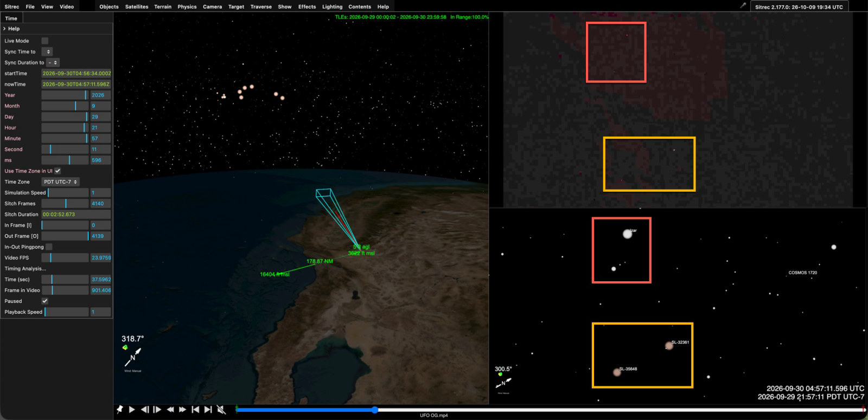Open the Terrain menu
This screenshot has width=868, height=420.
tap(163, 7)
